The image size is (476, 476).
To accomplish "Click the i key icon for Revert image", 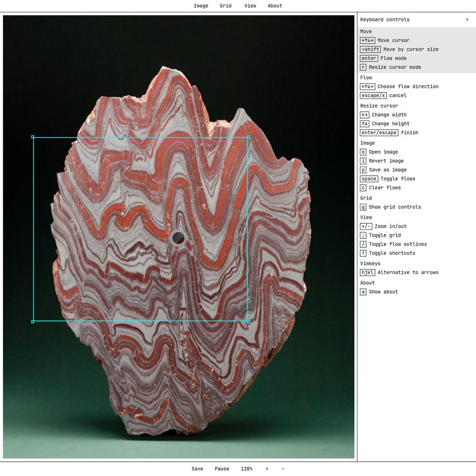I will [x=363, y=161].
